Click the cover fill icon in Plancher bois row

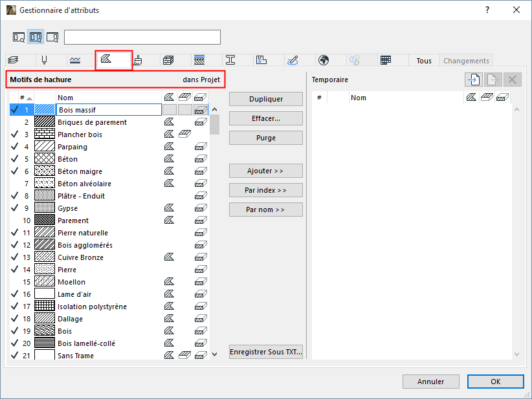click(184, 135)
